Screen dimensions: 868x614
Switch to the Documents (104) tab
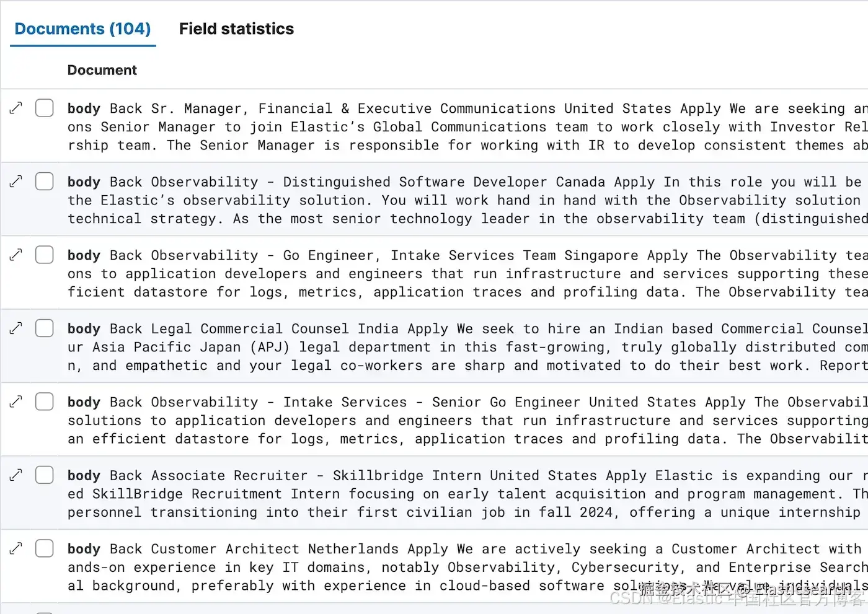pos(82,29)
